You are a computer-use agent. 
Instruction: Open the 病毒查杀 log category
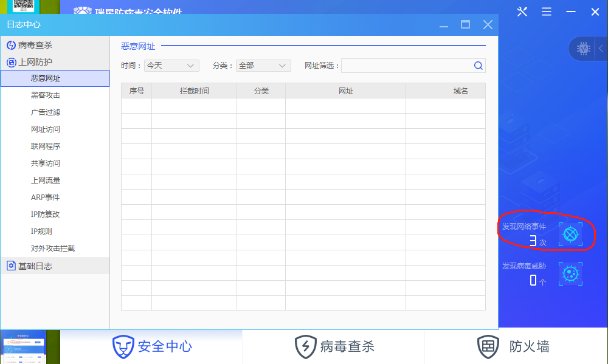pos(55,45)
